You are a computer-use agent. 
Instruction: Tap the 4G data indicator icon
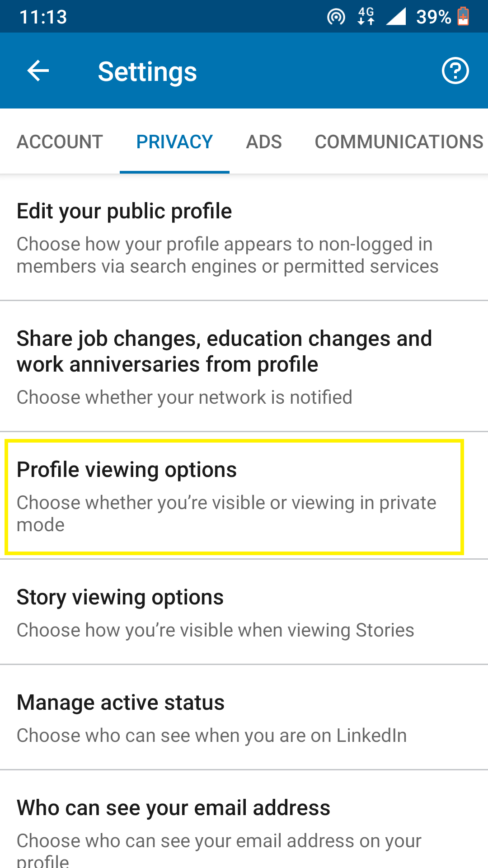click(x=366, y=17)
